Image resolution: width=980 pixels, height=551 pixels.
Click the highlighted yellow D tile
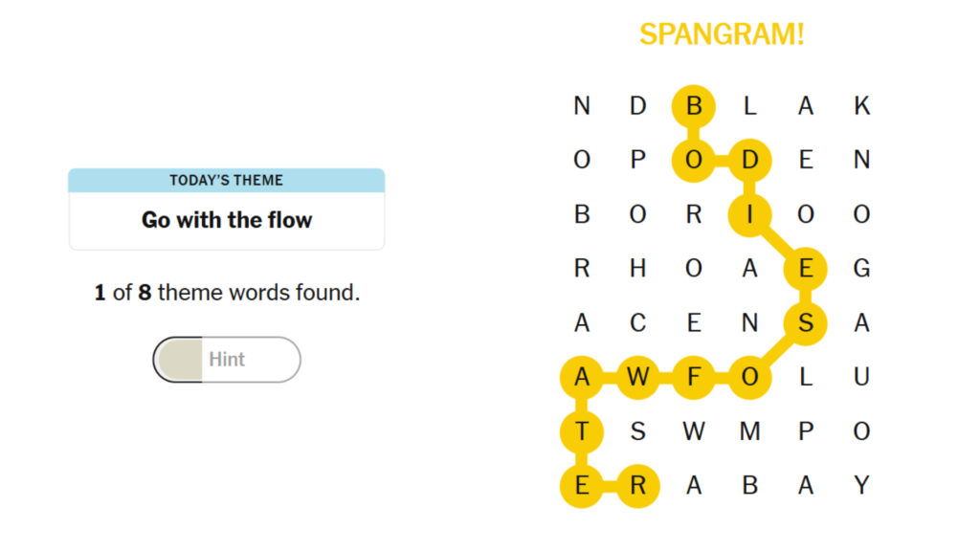tap(749, 161)
